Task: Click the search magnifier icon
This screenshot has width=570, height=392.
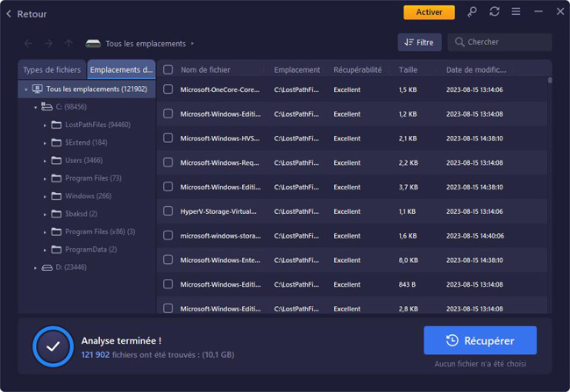Action: (x=460, y=42)
